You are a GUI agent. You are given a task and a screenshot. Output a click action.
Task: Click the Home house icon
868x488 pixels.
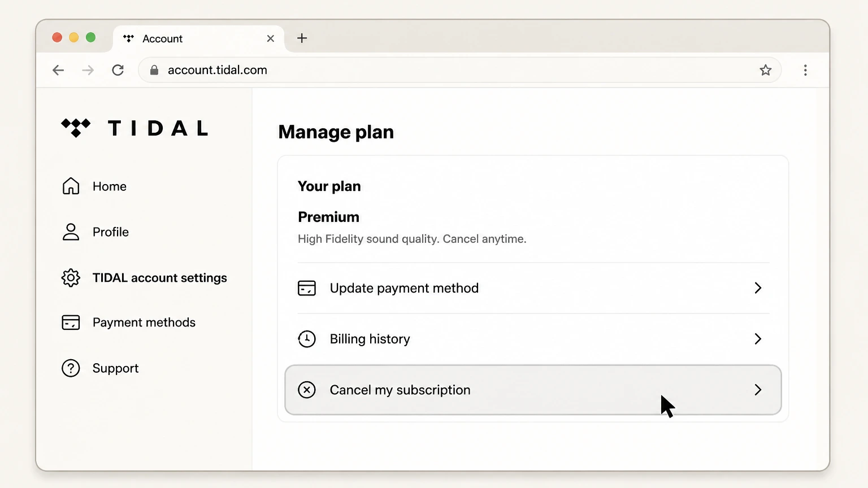point(71,186)
